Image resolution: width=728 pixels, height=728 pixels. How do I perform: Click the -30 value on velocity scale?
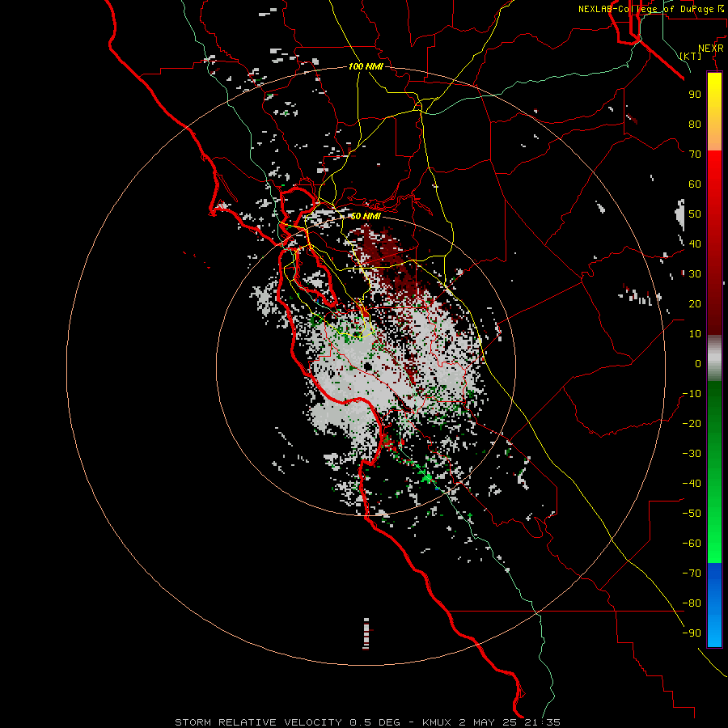(x=692, y=454)
